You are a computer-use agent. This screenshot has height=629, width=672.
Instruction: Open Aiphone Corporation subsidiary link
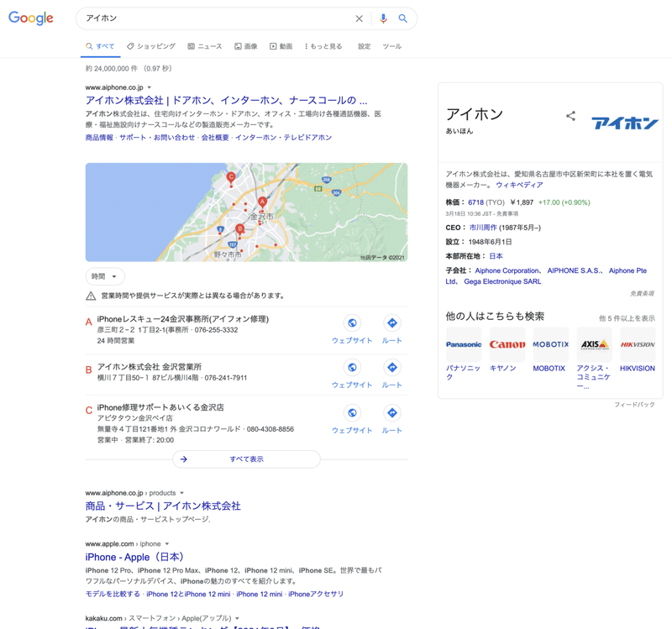pyautogui.click(x=507, y=270)
